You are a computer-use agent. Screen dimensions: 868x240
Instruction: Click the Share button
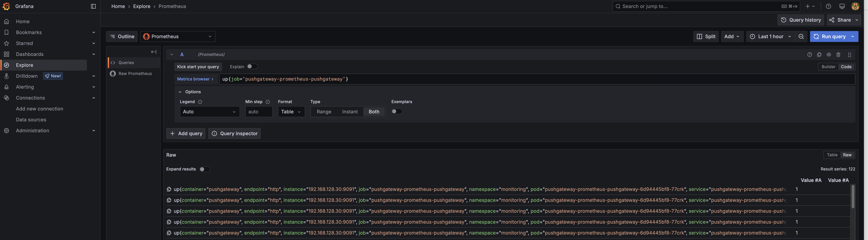click(x=840, y=20)
